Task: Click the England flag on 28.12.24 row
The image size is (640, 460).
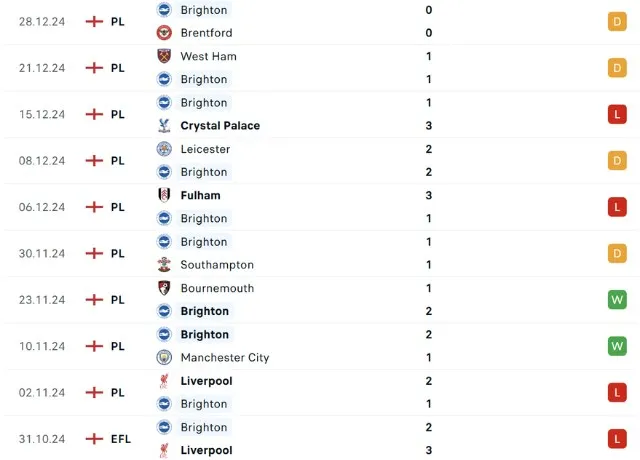Action: (x=95, y=21)
